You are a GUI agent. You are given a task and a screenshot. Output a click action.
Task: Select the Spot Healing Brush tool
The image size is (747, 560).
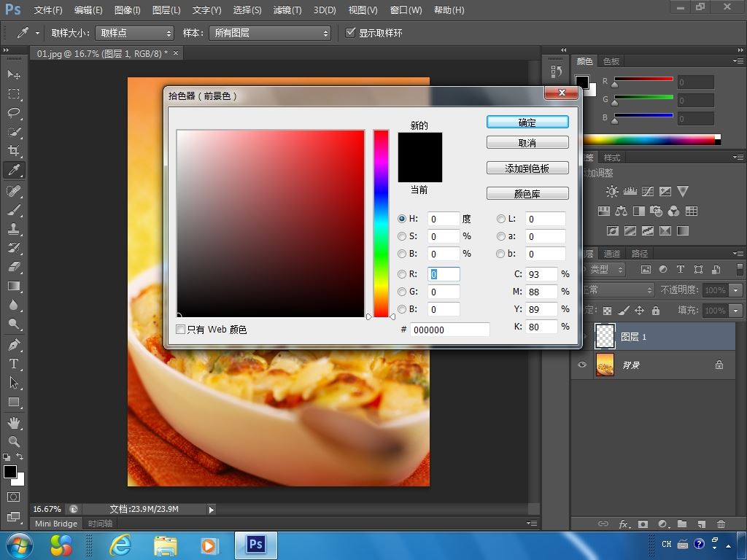click(14, 191)
